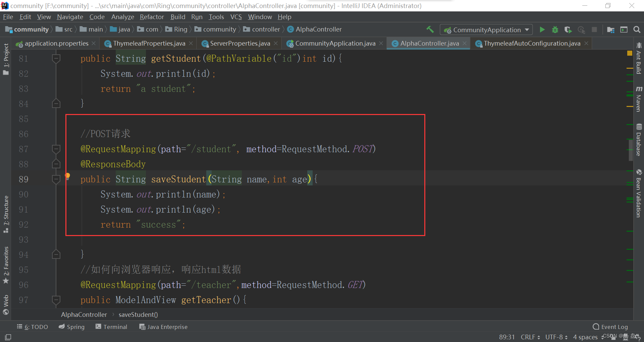Collapse annotations fold at line 87
Viewport: 644px width, 342px height.
click(56, 149)
